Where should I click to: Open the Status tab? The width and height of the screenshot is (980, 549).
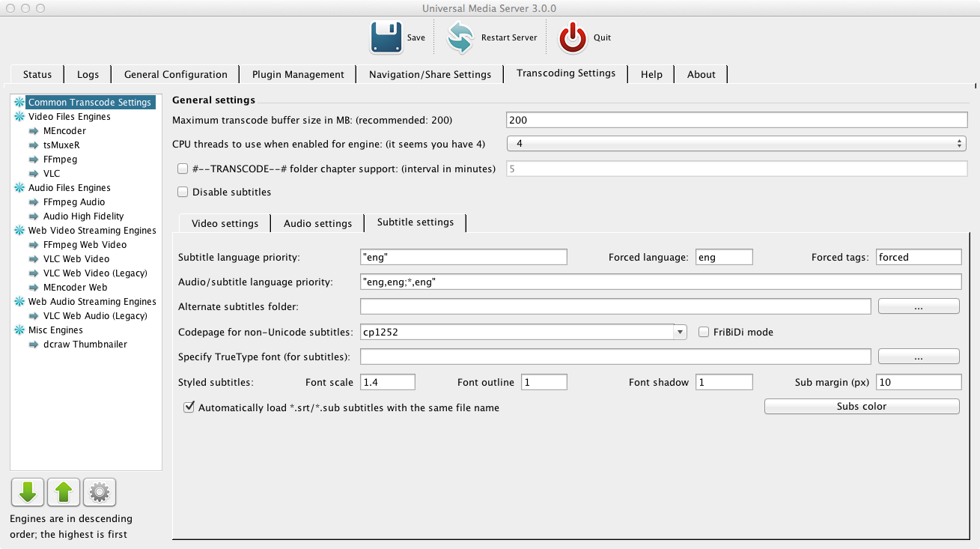pos(37,74)
